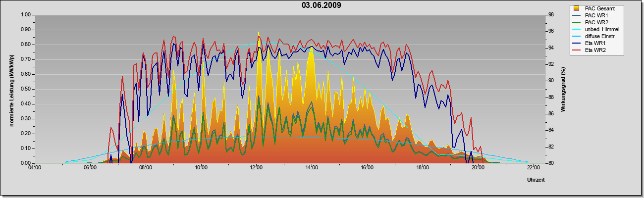Select the 'PAC Gesamt' legend label

601,8
